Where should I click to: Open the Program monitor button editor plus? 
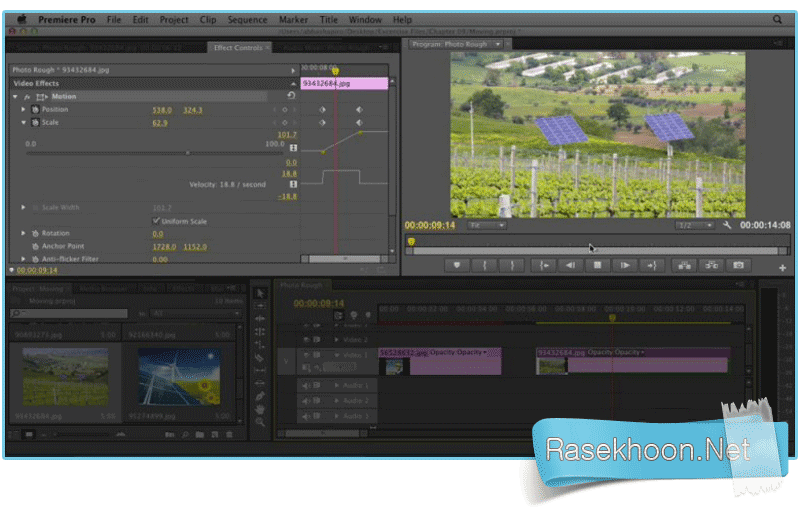pyautogui.click(x=782, y=268)
